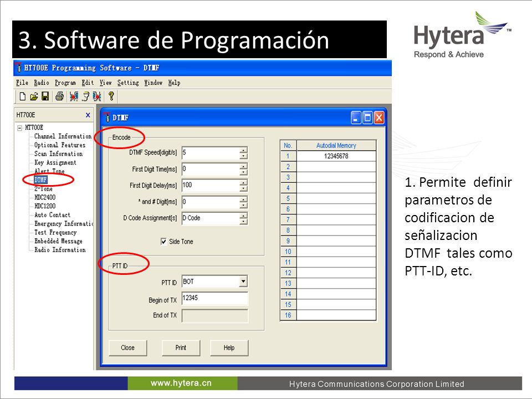
Task: Decrease * and # Digit value
Action: 243,204
